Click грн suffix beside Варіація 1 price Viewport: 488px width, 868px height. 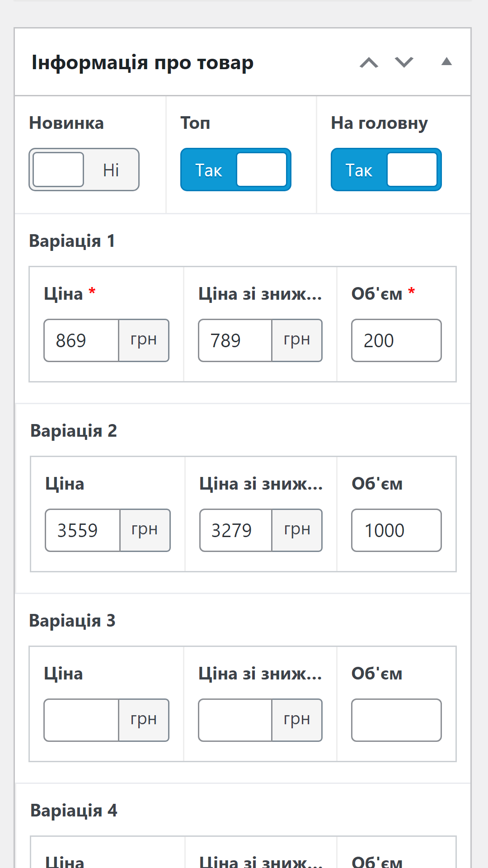(x=144, y=340)
